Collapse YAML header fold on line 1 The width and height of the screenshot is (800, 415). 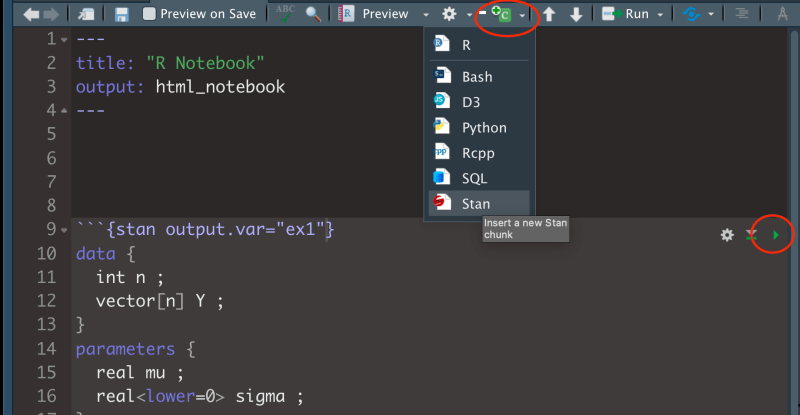64,39
